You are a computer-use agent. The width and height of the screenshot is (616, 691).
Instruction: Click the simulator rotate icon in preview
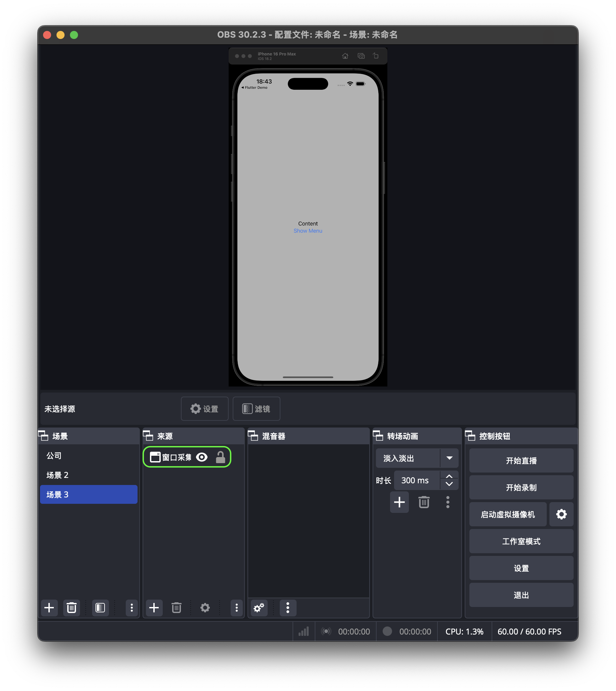pos(376,56)
